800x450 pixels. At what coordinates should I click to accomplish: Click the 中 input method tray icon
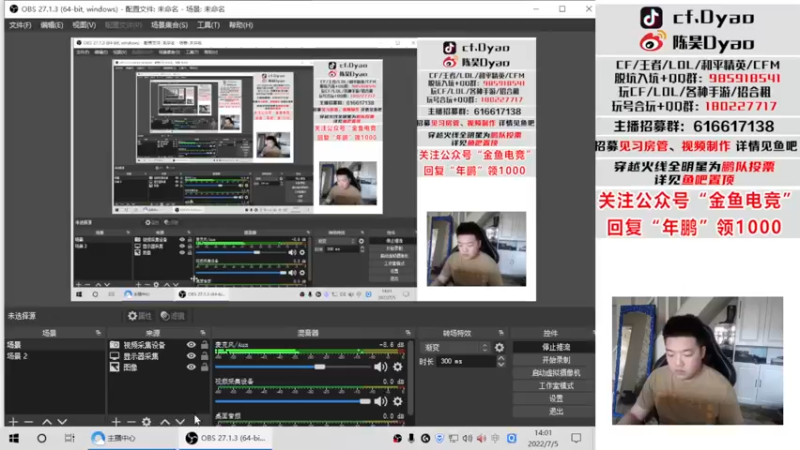495,438
